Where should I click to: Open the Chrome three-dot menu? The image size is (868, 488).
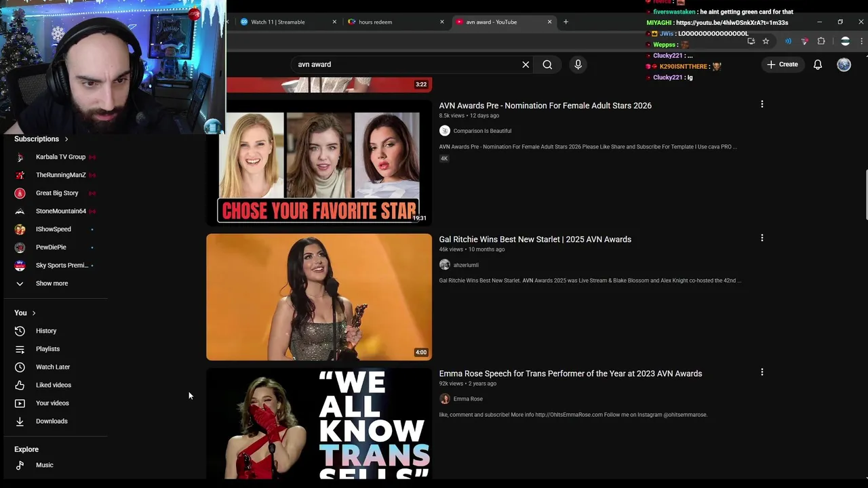pyautogui.click(x=862, y=41)
